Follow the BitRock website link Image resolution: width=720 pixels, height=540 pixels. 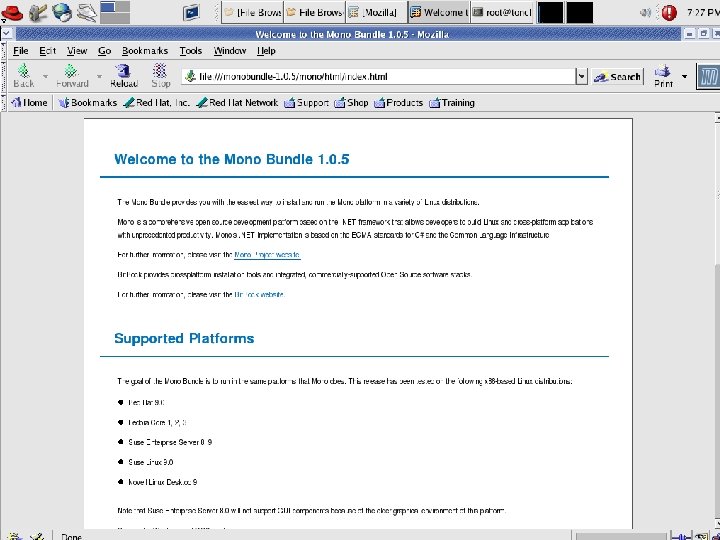tap(259, 295)
